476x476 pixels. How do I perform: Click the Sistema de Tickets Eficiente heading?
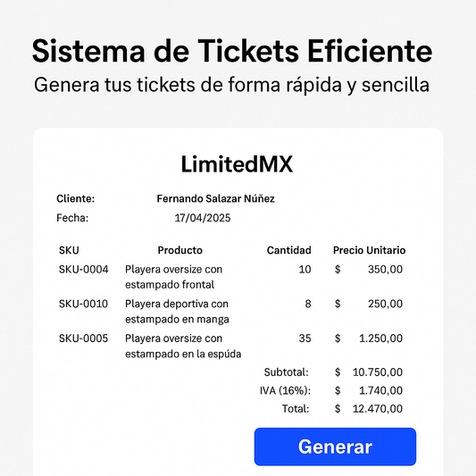[x=232, y=51]
